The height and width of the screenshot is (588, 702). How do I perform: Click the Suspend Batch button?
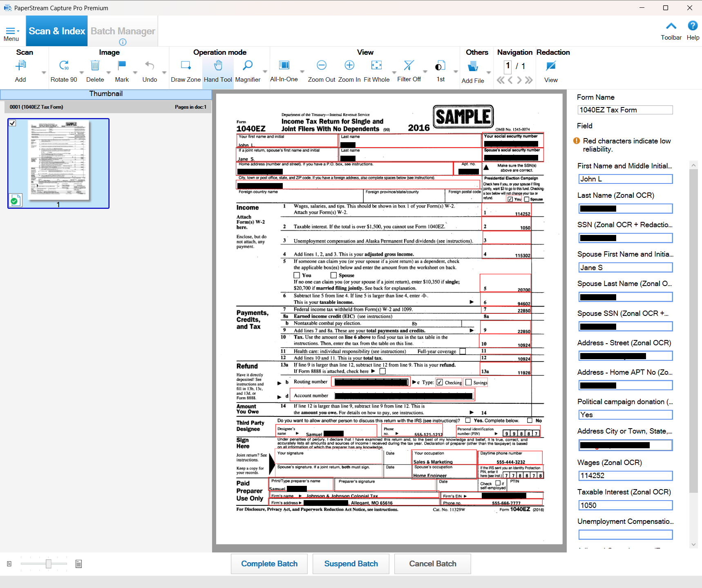point(351,564)
